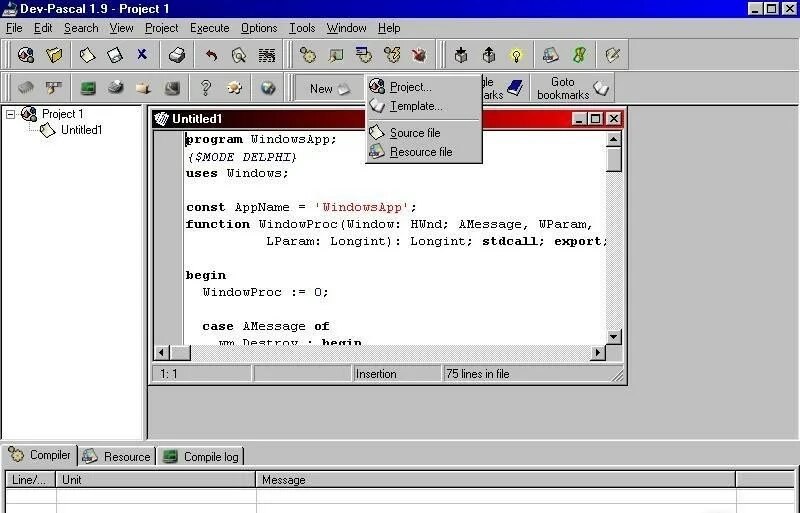The height and width of the screenshot is (513, 800).
Task: Click the green figure-eight toolbar icon
Action: point(579,55)
